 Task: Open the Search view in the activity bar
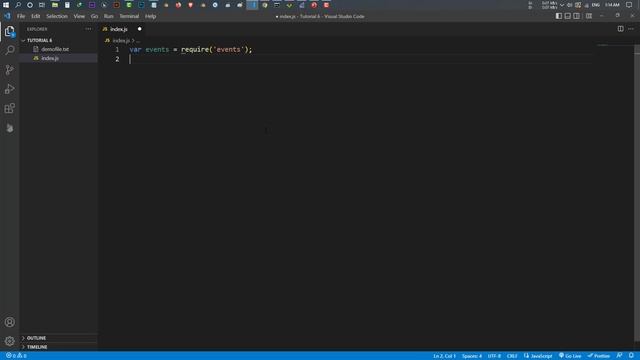(x=9, y=50)
